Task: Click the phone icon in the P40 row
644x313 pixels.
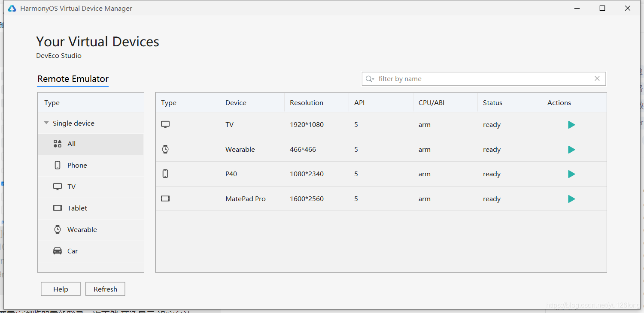Action: pyautogui.click(x=165, y=174)
